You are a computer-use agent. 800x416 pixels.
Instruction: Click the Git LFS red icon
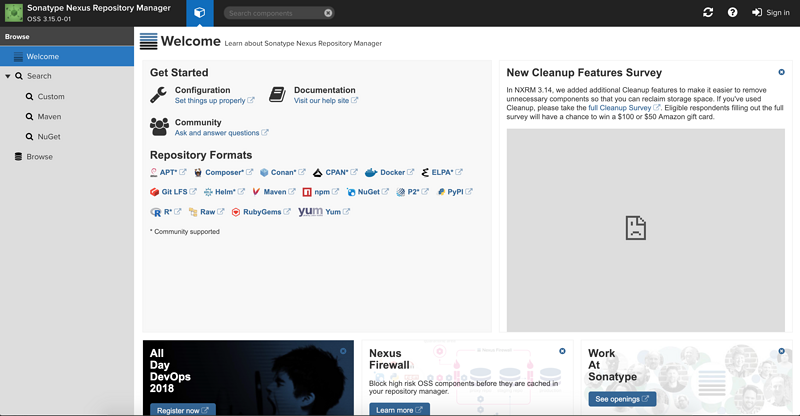click(154, 192)
